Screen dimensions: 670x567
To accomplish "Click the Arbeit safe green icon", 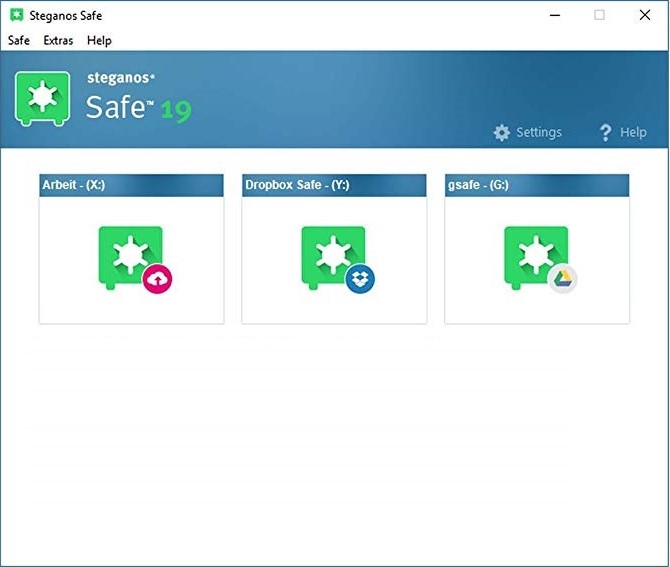I will pos(130,257).
